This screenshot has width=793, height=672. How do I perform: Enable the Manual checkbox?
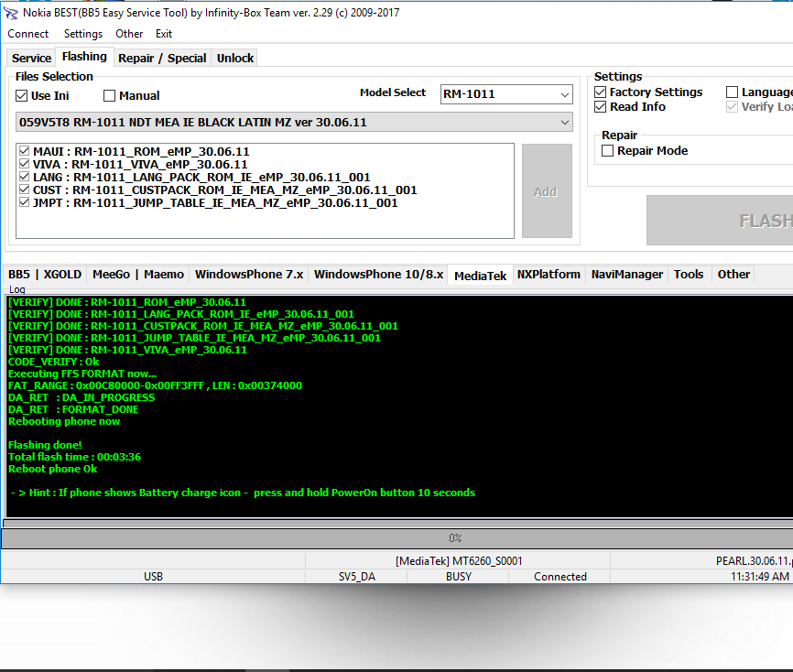click(109, 95)
